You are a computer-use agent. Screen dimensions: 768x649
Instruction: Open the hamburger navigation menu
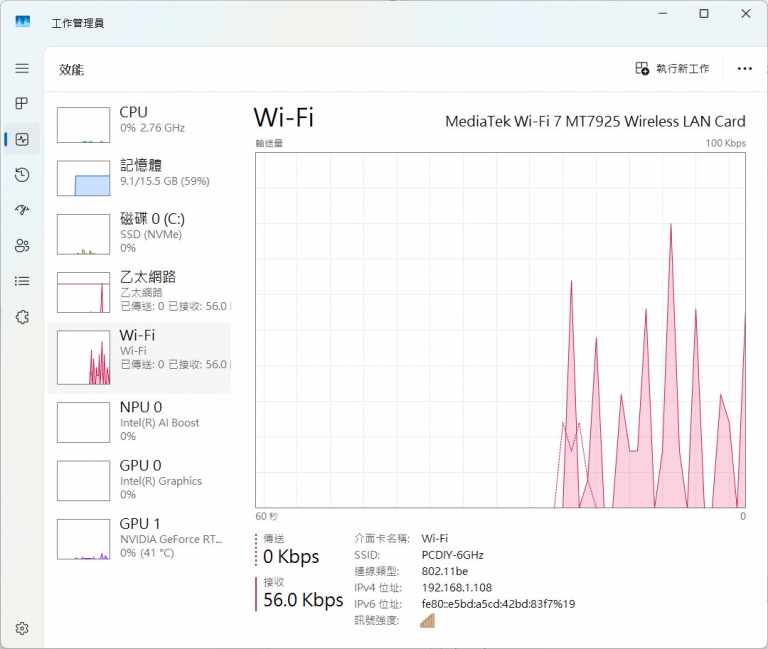[22, 68]
